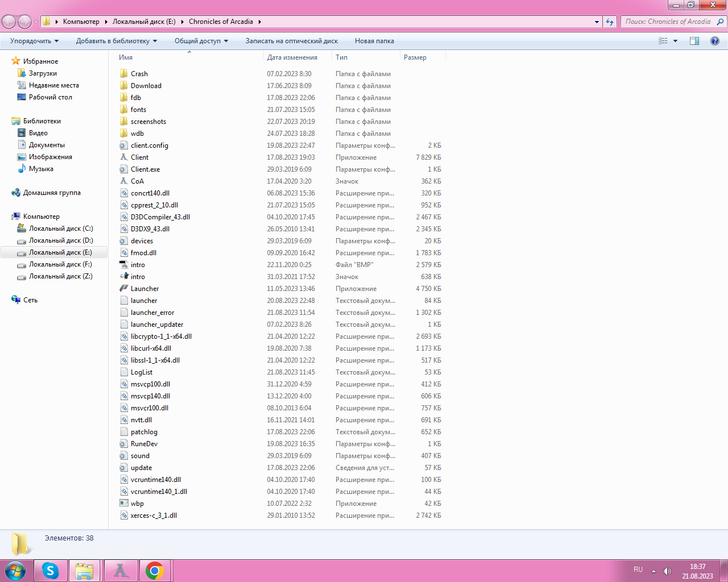
Task: Click the Launcher application file icon
Action: click(x=124, y=289)
